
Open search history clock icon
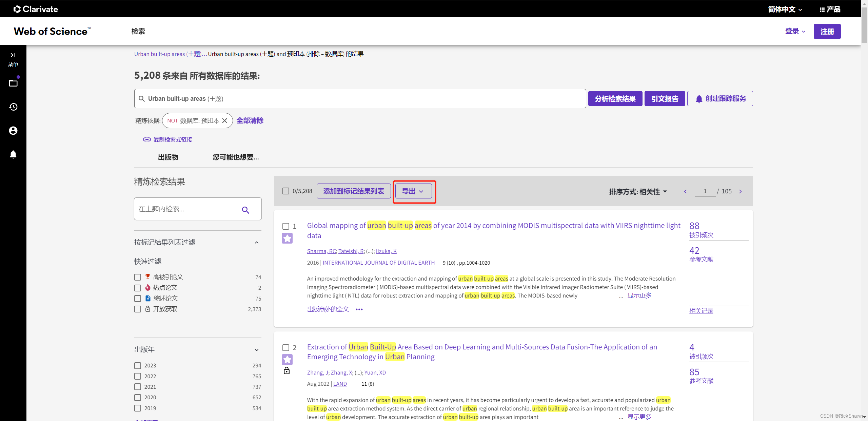click(x=13, y=107)
